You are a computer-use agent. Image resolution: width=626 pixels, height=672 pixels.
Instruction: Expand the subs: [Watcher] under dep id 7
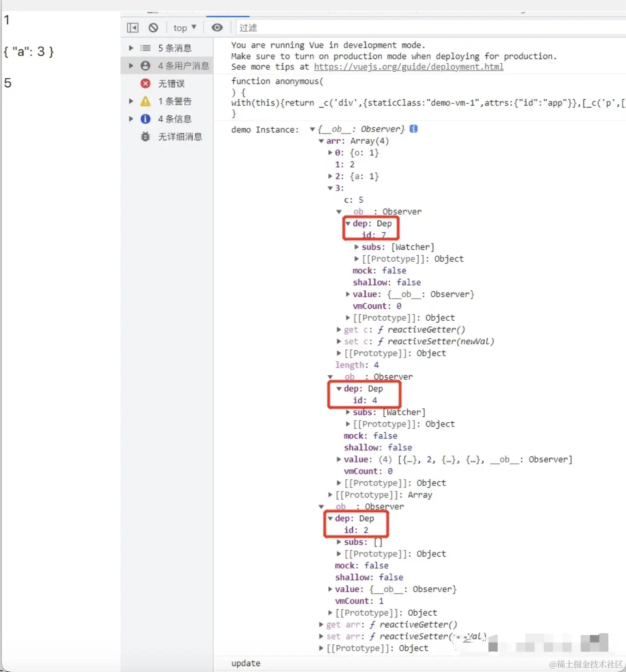(356, 247)
